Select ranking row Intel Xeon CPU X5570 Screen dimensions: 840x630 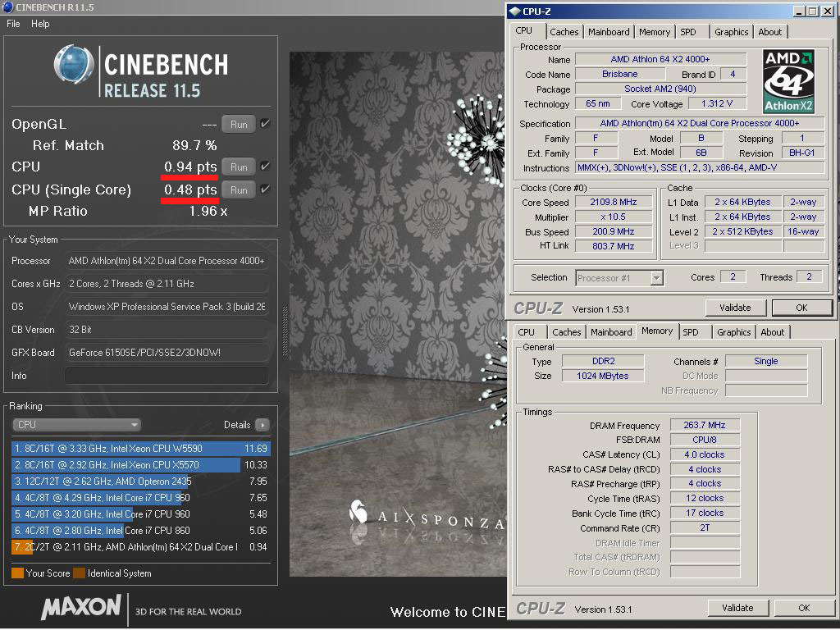point(140,465)
